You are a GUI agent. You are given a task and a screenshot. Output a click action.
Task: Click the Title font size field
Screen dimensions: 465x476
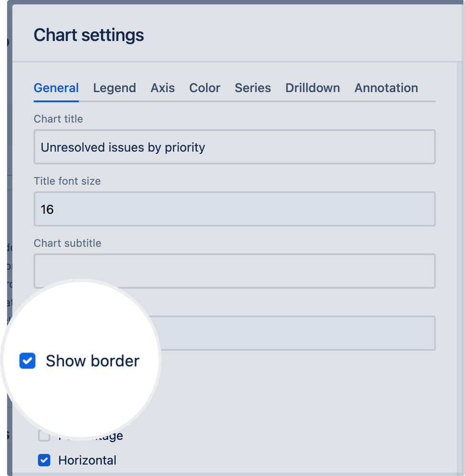234,209
